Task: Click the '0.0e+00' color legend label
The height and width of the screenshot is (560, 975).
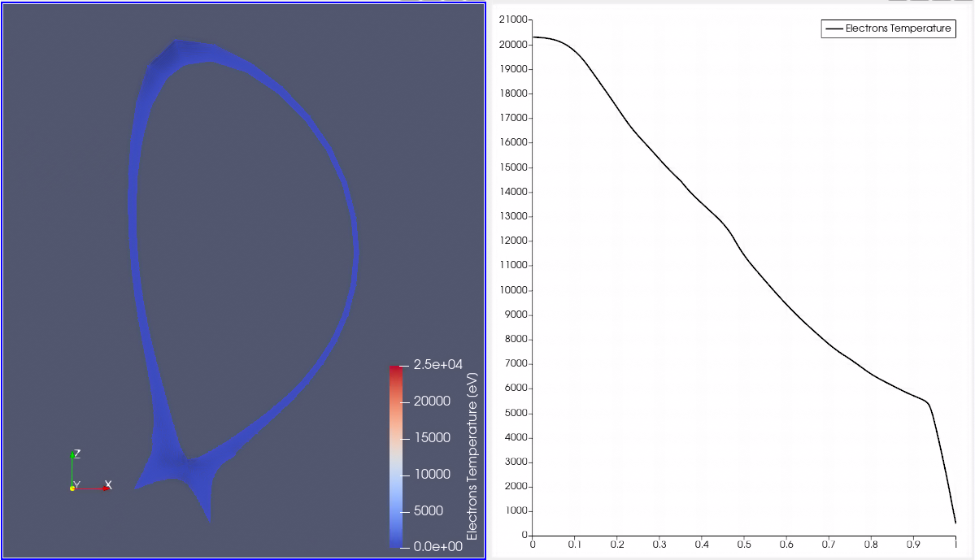Action: [437, 546]
